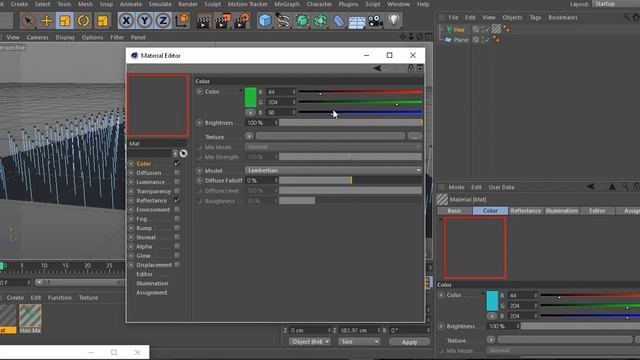Toggle X axis lock
The height and width of the screenshot is (360, 640).
pos(126,20)
